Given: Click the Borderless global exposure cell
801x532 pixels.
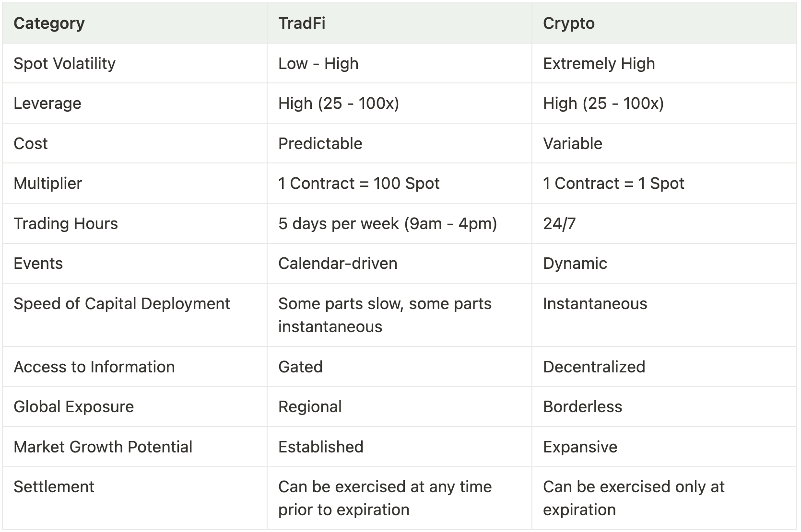Looking at the screenshot, I should click(x=582, y=407).
